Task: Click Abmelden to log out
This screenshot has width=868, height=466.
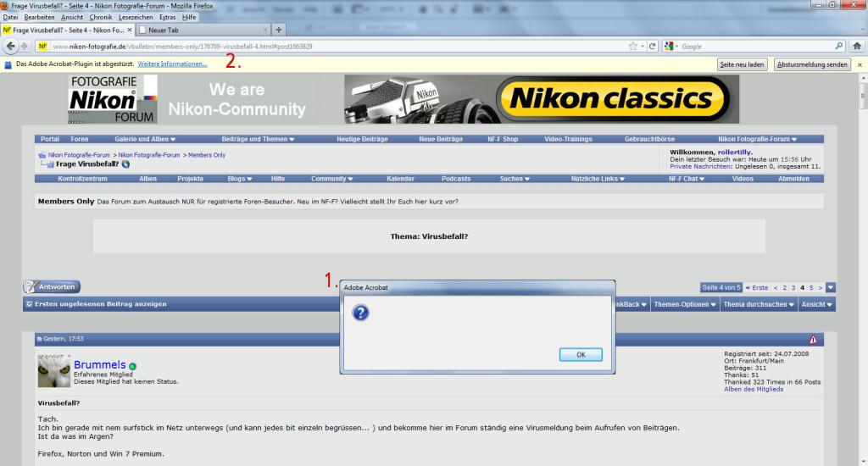Action: [x=793, y=179]
